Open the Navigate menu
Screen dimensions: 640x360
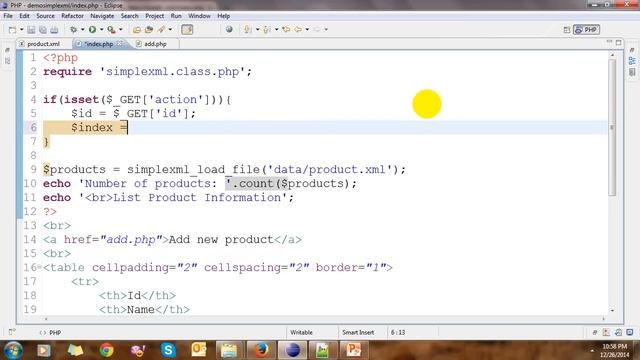point(102,16)
